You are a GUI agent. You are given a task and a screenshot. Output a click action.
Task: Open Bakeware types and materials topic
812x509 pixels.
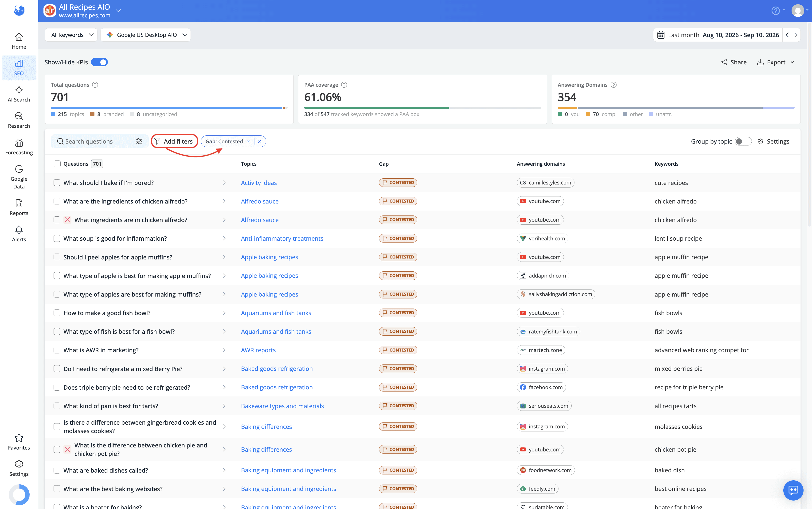point(282,406)
